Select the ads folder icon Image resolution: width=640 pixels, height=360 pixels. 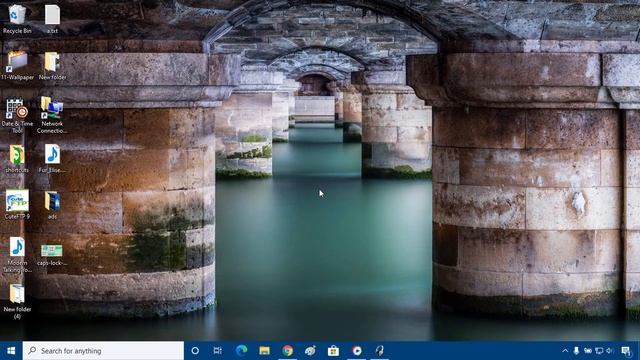coord(52,205)
